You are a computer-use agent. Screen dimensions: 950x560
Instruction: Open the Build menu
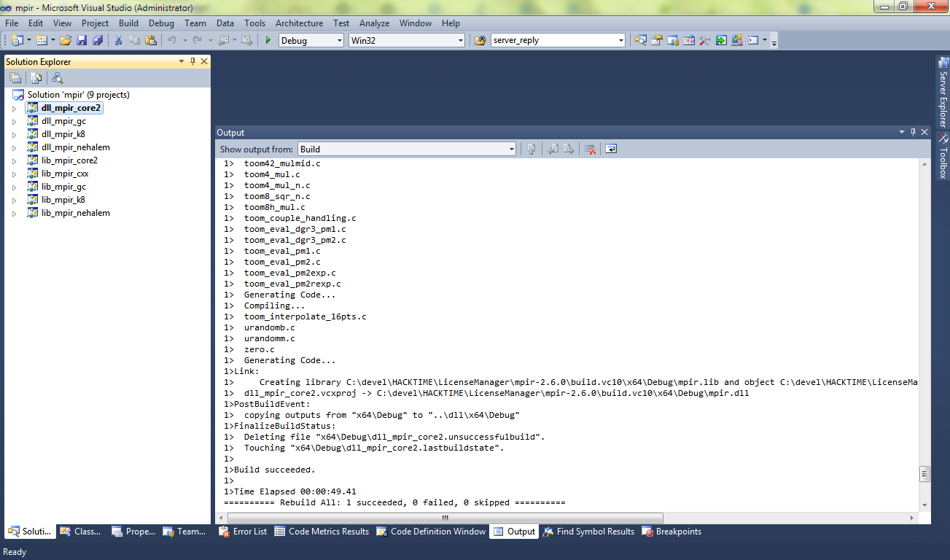coord(128,23)
